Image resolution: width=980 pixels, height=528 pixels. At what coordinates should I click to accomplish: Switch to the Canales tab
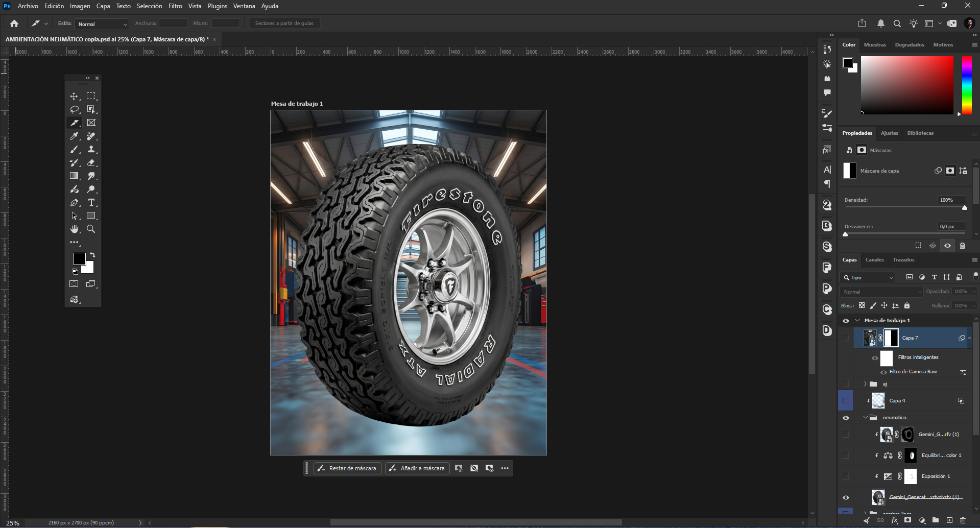[874, 260]
